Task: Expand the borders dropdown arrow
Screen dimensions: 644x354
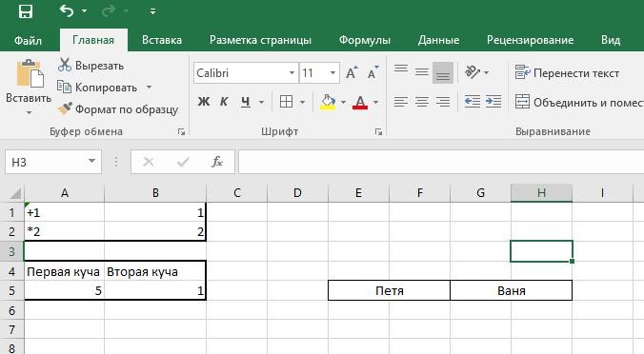Action: pos(302,102)
